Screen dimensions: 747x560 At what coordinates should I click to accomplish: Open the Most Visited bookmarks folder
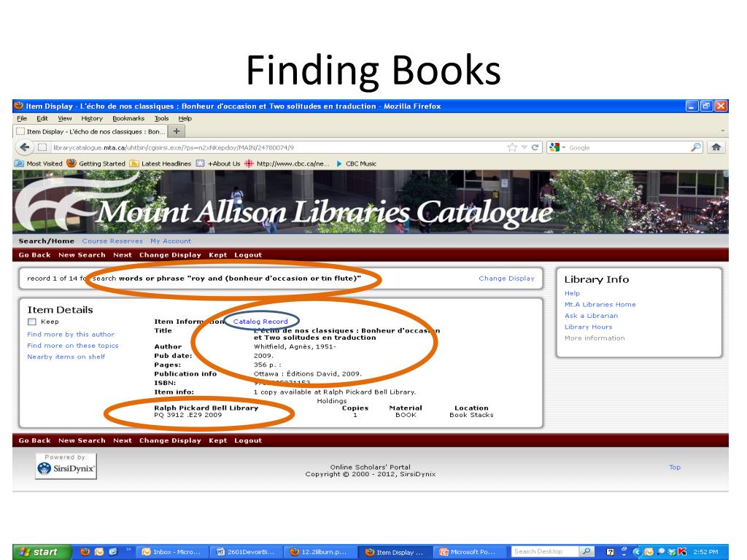[39, 163]
